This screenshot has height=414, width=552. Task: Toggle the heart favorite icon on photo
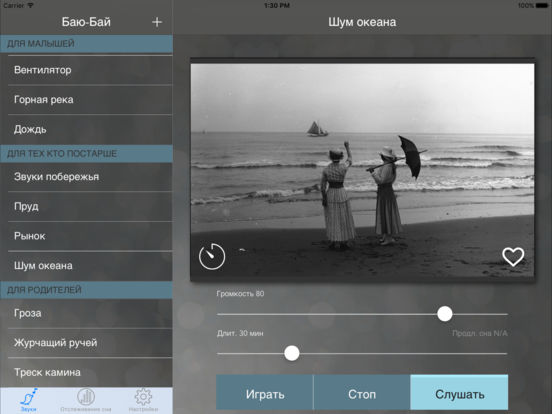[513, 257]
